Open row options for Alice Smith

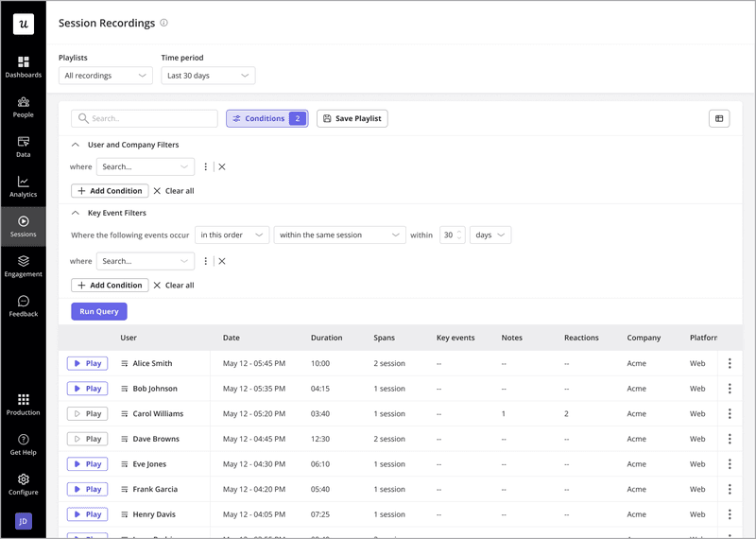point(729,363)
